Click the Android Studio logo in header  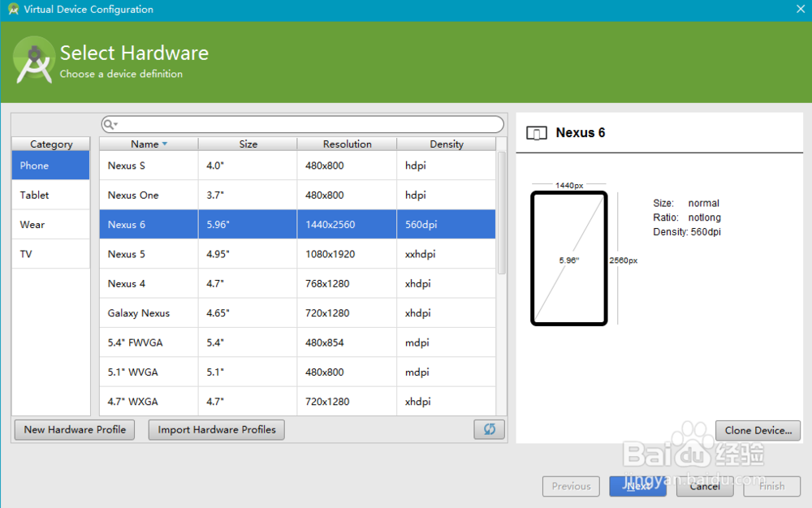click(33, 60)
